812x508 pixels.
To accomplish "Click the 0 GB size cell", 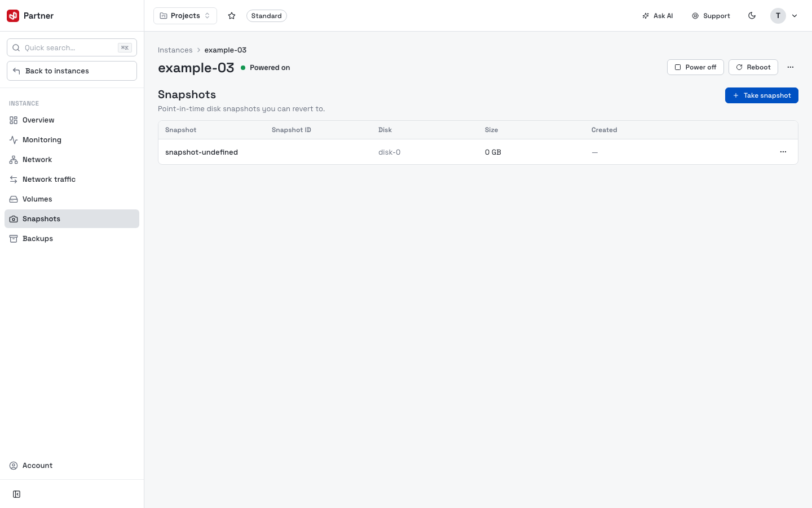I will (x=493, y=152).
